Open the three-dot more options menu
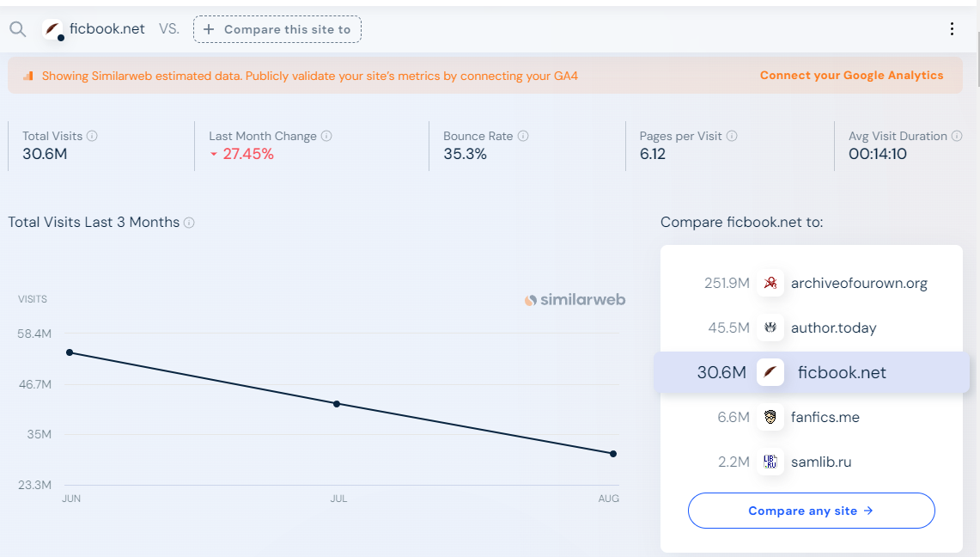Image resolution: width=980 pixels, height=557 pixels. [952, 29]
